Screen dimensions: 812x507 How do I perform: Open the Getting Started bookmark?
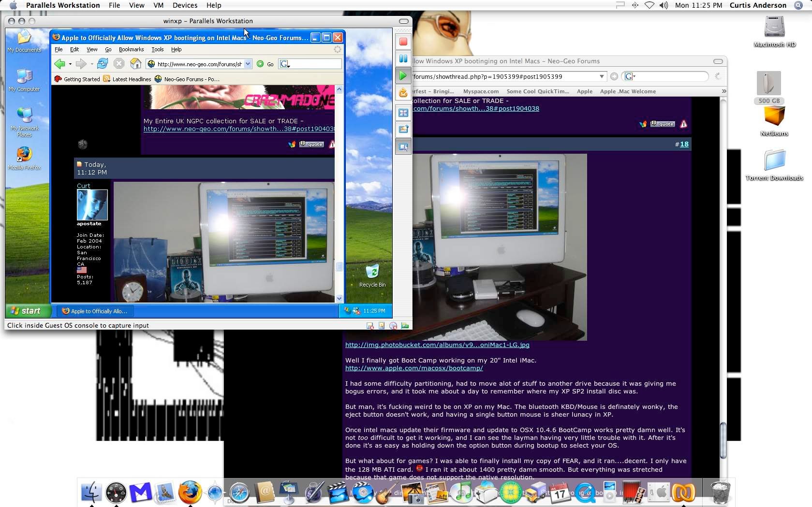coord(77,79)
